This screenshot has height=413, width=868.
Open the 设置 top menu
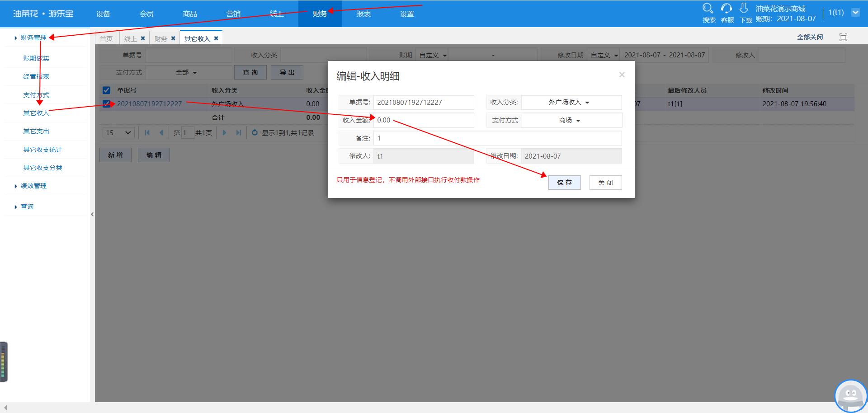point(407,14)
